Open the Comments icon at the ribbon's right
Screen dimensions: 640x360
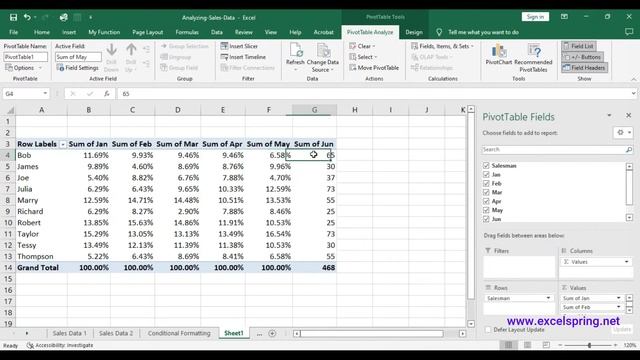(x=629, y=31)
